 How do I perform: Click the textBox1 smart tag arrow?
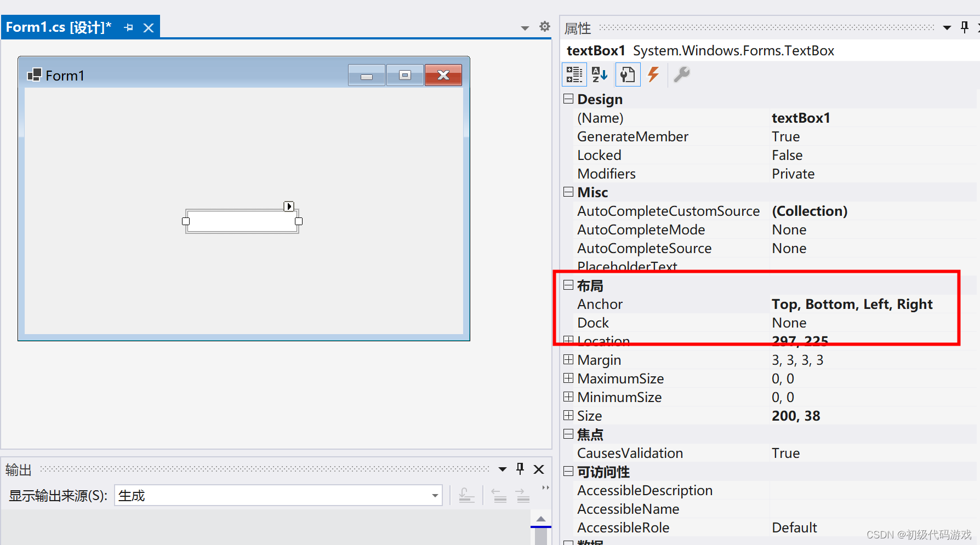tap(289, 206)
